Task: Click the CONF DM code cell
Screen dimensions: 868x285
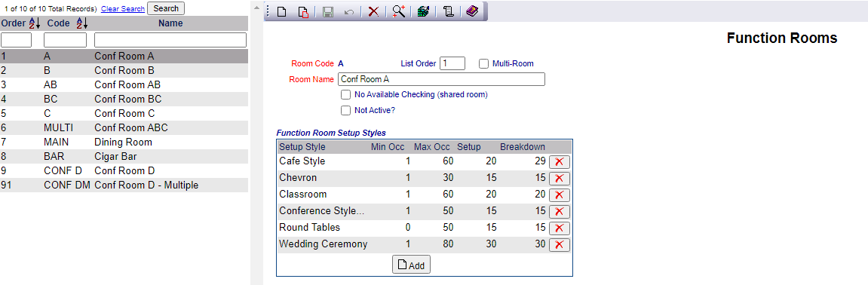Action: pos(67,185)
